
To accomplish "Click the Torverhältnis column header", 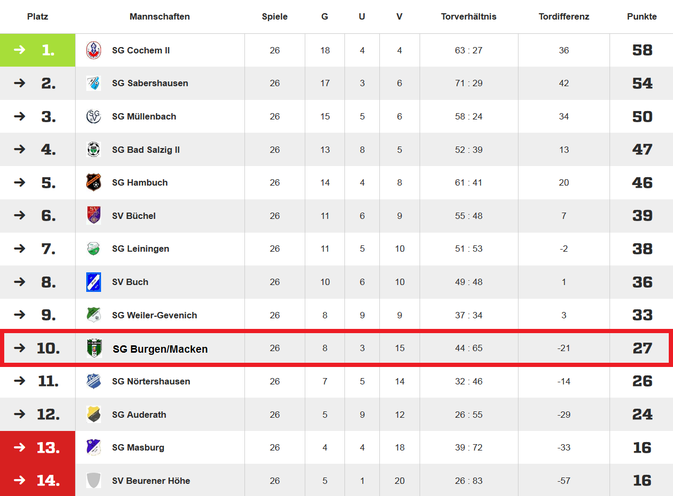I will pyautogui.click(x=468, y=17).
